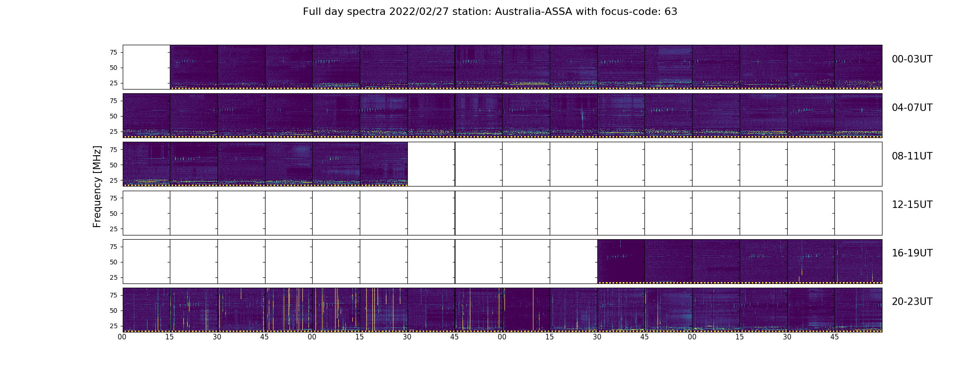Select the 25 tick of the 12-15UT row
Viewport: 980px width, 373px height.
(113, 228)
